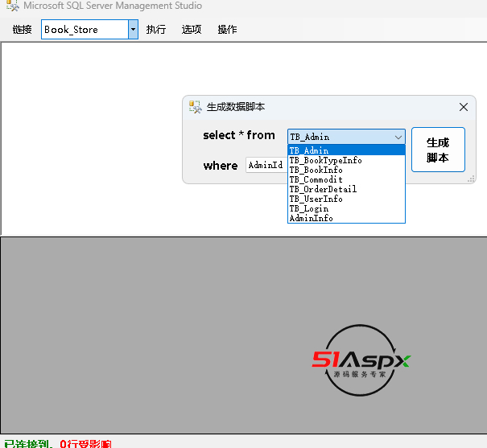487x448 pixels.
Task: Select TB_Commodit in the table list
Action: (x=346, y=179)
